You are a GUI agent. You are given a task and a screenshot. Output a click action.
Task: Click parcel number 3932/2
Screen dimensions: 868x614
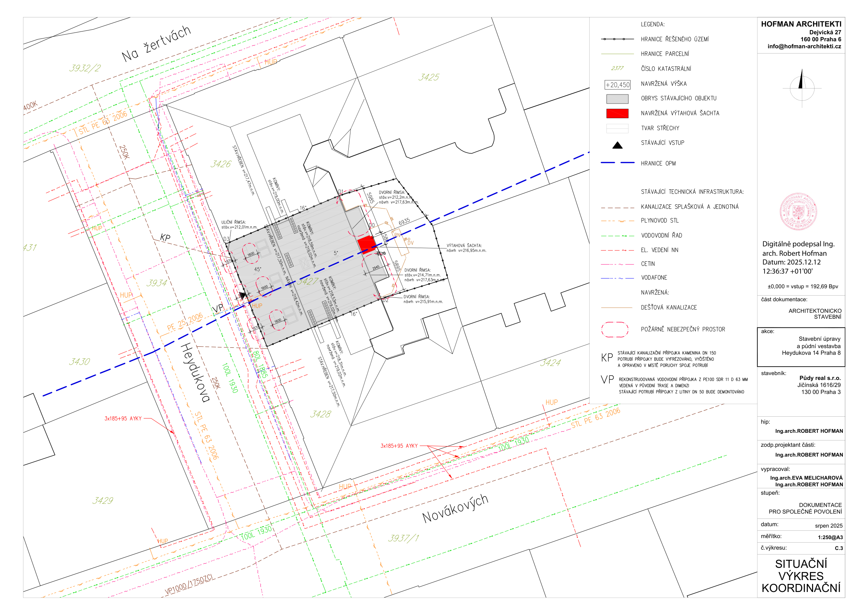(85, 68)
